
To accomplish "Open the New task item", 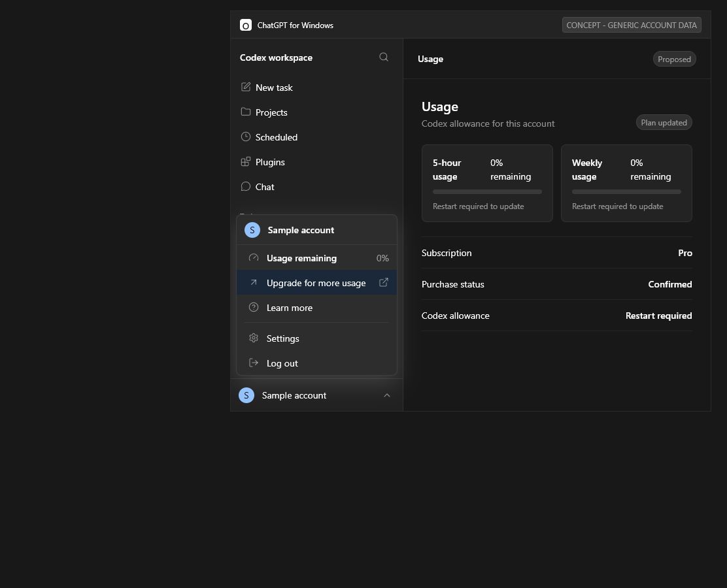I will pos(316,88).
